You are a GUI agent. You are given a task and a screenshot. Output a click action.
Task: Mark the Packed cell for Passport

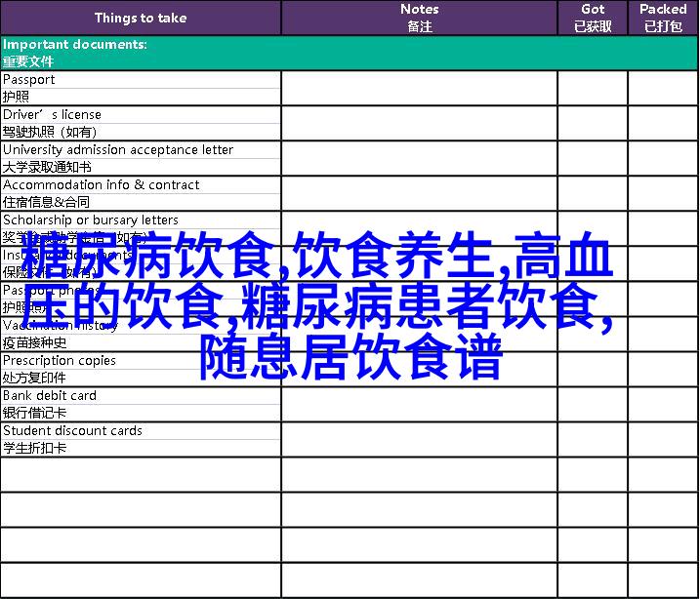point(663,88)
